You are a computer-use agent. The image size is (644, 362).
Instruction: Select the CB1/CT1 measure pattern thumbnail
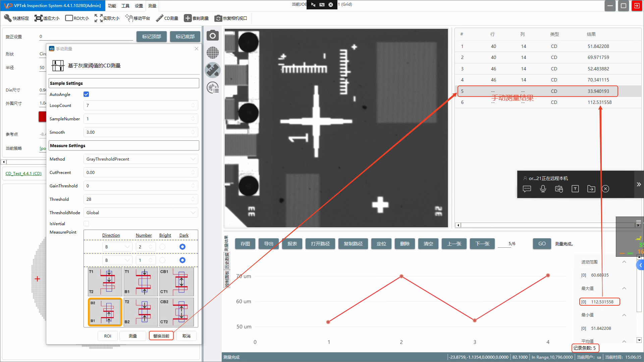click(176, 282)
